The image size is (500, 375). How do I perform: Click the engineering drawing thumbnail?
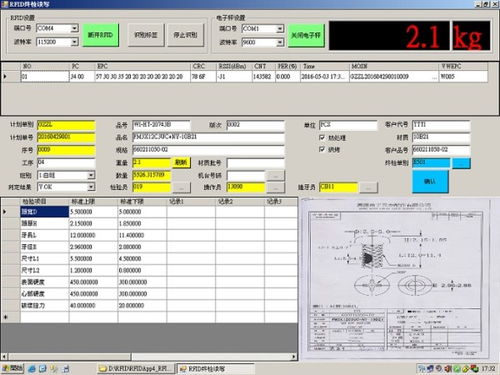pos(395,280)
